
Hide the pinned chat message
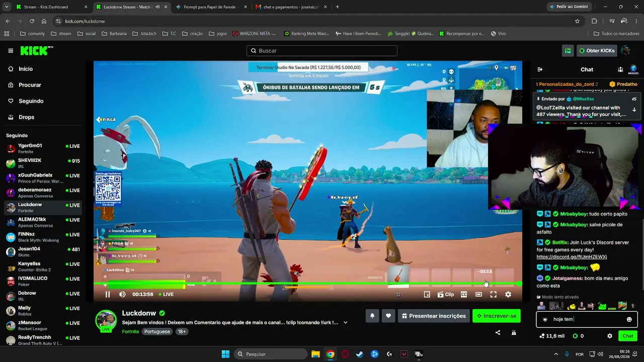(x=634, y=99)
